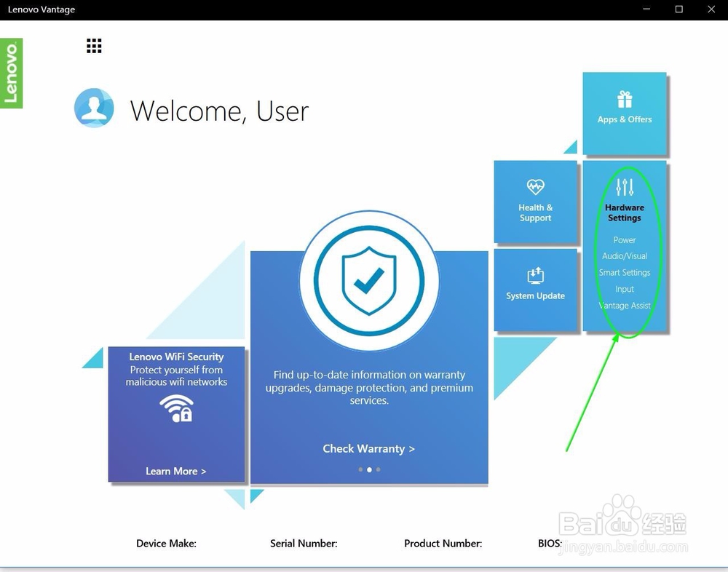This screenshot has width=728, height=572.
Task: Click the BIOS label
Action: [550, 543]
